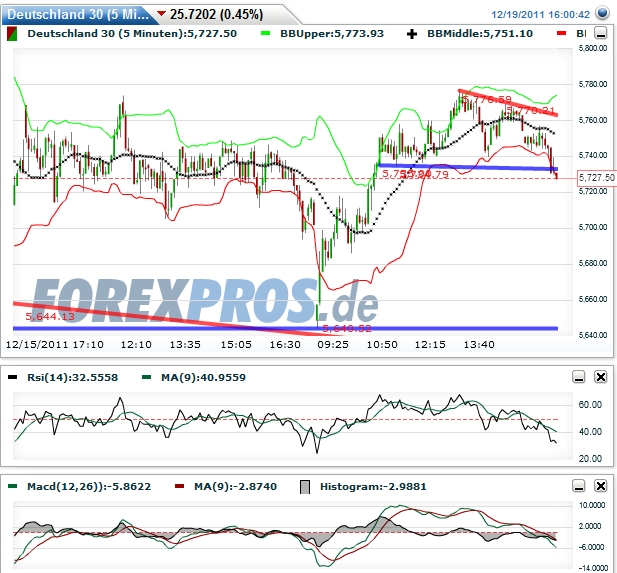Image resolution: width=617 pixels, height=573 pixels.
Task: Minimize the main price chart panel
Action: pyautogui.click(x=600, y=33)
